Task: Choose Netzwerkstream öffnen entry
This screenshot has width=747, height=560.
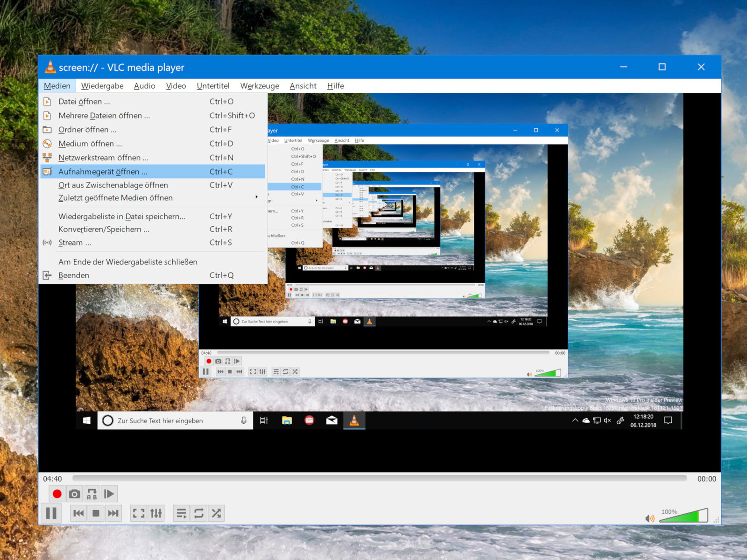Action: point(153,157)
